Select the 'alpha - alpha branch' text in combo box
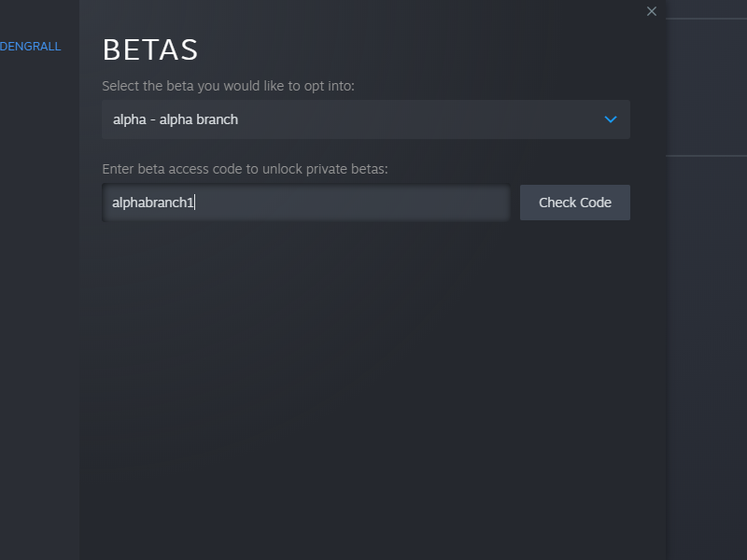Image resolution: width=747 pixels, height=560 pixels. click(x=176, y=119)
